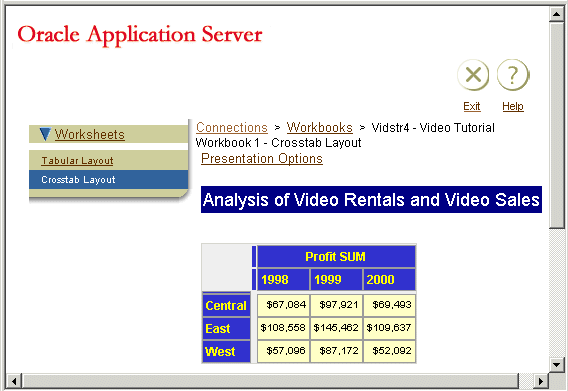Click the $108,558 cell
The width and height of the screenshot is (568, 391).
click(283, 328)
